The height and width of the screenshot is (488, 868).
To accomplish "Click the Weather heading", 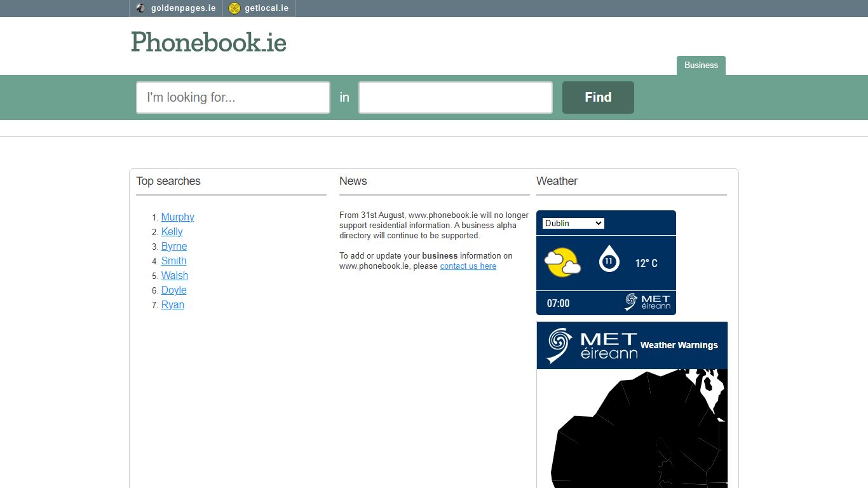I will pyautogui.click(x=557, y=181).
